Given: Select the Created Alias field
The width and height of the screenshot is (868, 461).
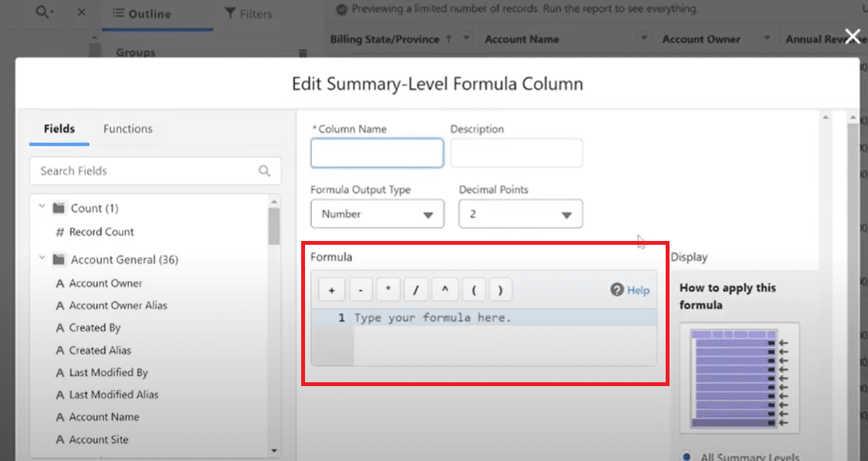Looking at the screenshot, I should (x=93, y=351).
